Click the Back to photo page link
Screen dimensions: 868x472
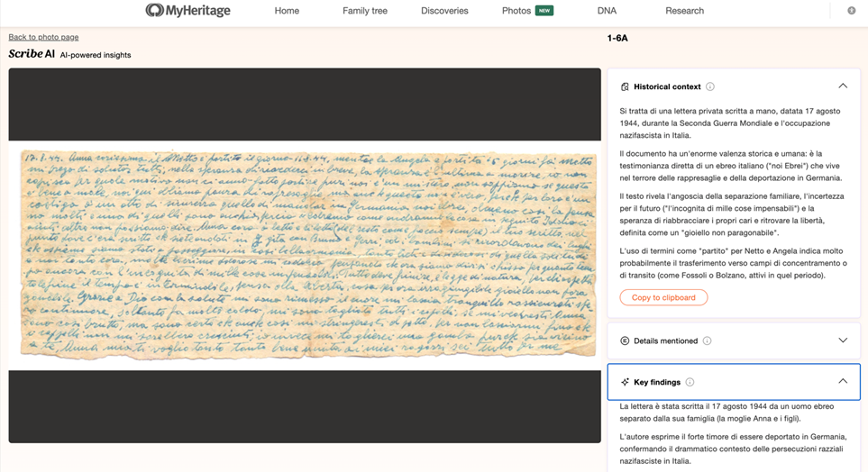pos(43,37)
